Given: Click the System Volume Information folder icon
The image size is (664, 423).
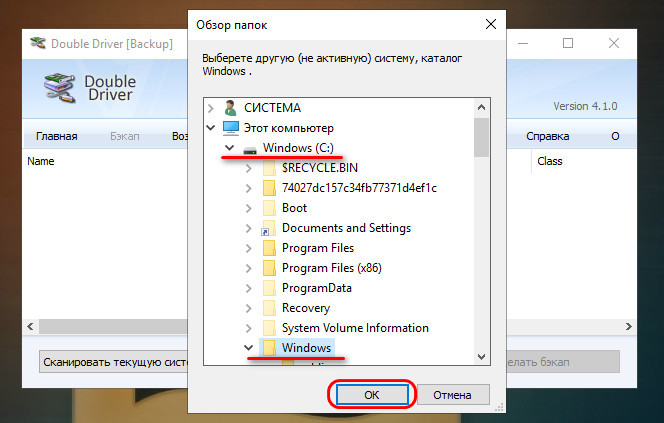Looking at the screenshot, I should click(269, 328).
